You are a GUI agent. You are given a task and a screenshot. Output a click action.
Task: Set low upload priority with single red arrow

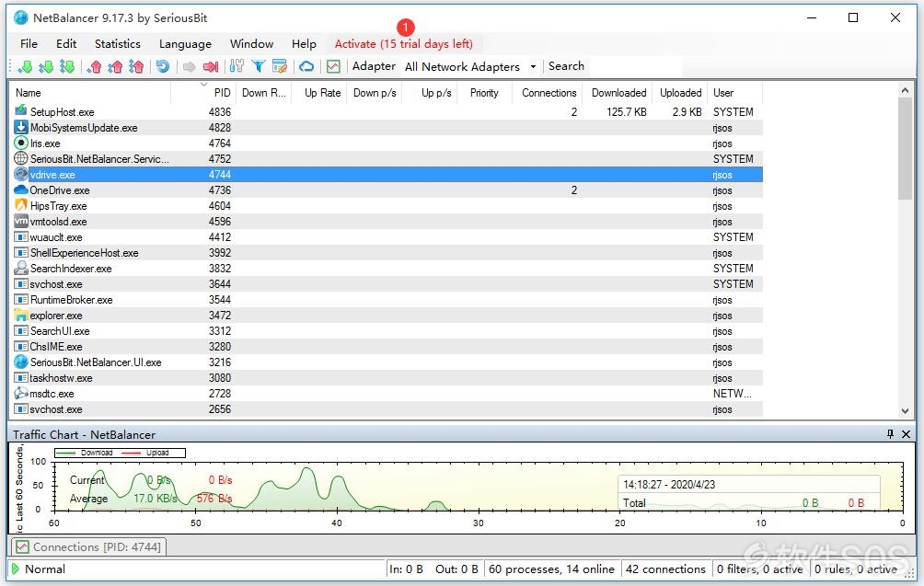(94, 66)
